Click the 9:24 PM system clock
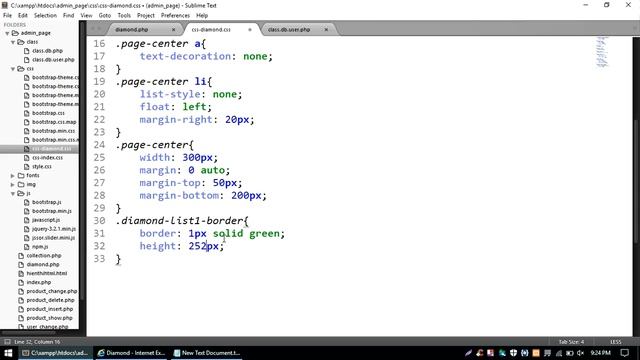The width and height of the screenshot is (640, 360). pyautogui.click(x=600, y=353)
